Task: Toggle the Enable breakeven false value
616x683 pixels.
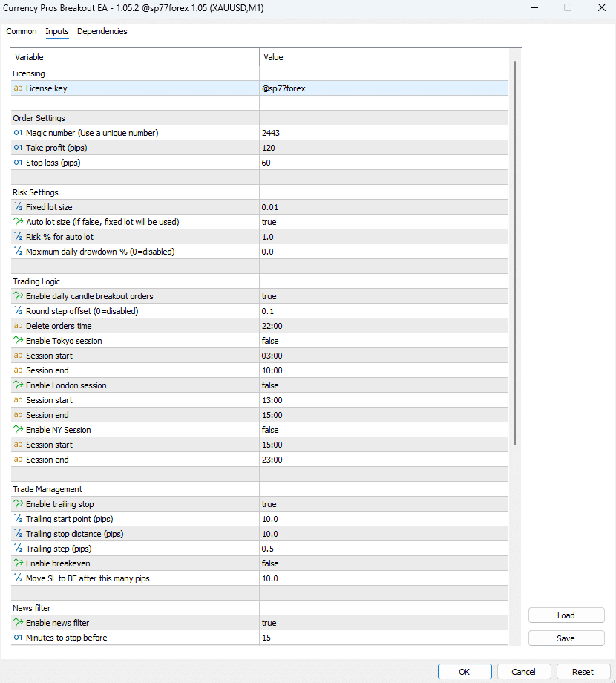Action: 384,563
